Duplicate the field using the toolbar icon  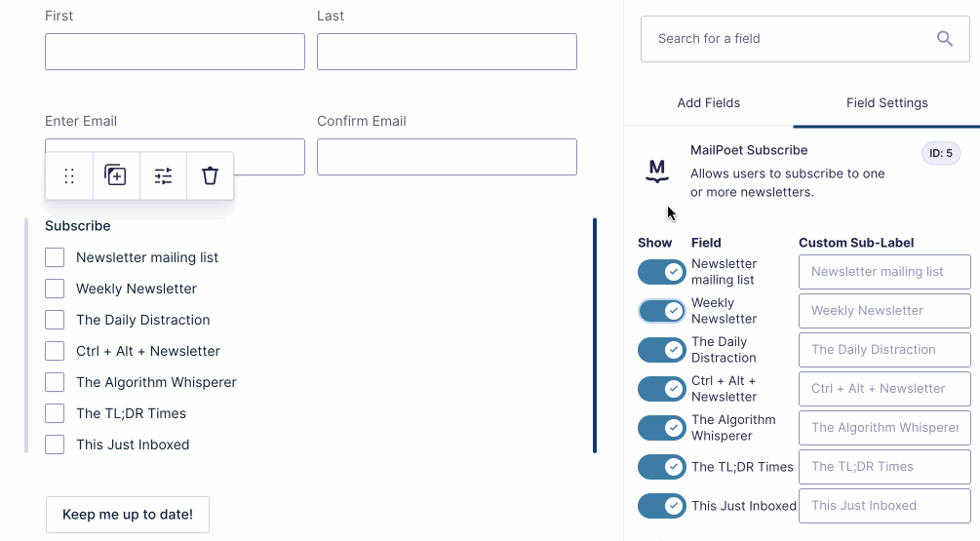tap(116, 176)
